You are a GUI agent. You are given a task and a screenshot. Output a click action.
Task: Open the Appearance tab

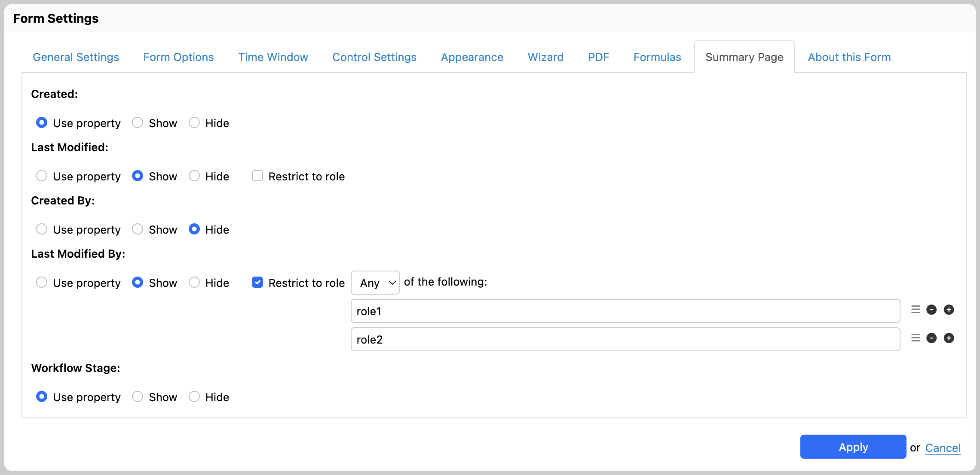click(x=472, y=57)
